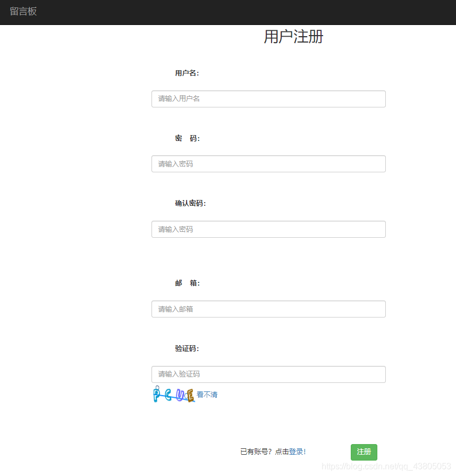Click the 验证码 label above its input
Screen dimensions: 456x476
click(x=187, y=348)
